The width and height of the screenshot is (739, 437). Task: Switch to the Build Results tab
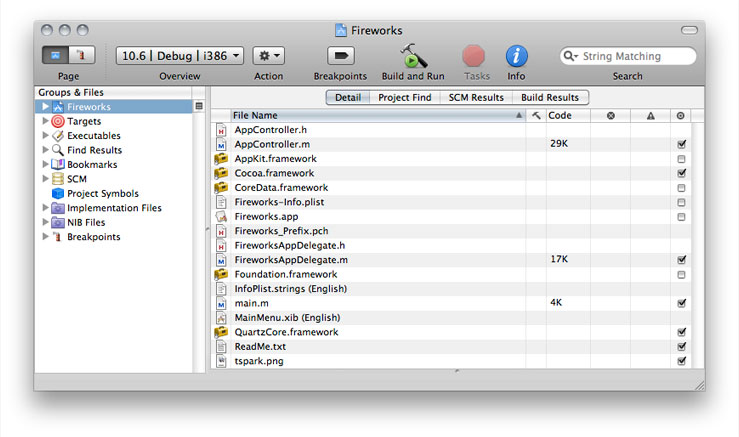pyautogui.click(x=549, y=97)
